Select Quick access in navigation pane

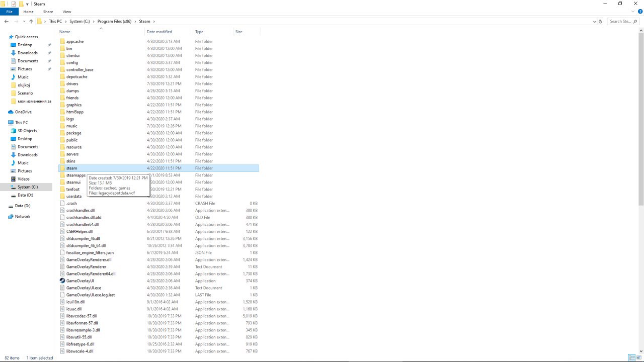pyautogui.click(x=26, y=37)
